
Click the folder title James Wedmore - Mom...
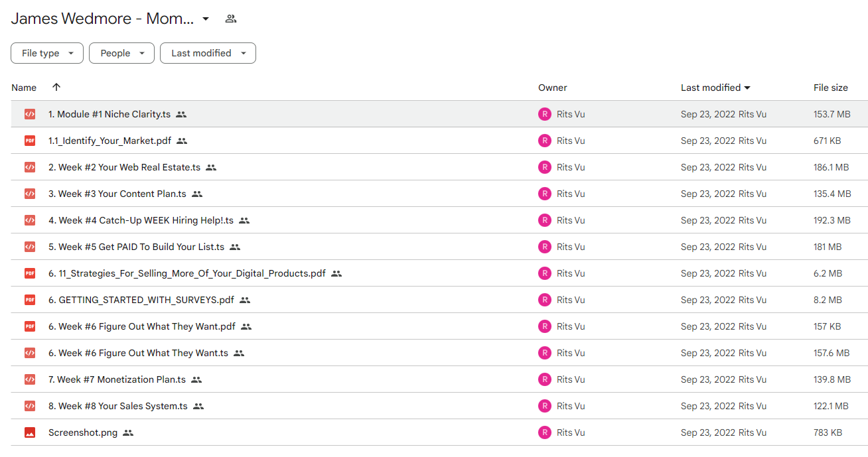pos(102,19)
